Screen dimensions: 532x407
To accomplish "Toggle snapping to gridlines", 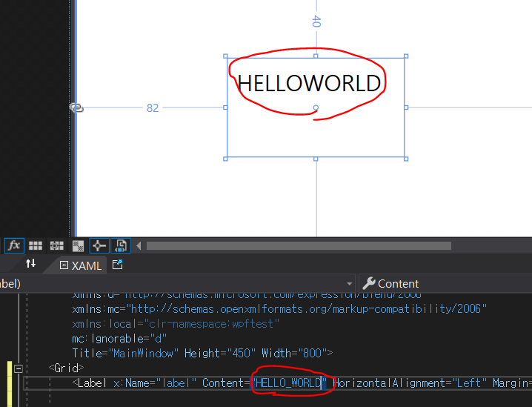I will click(56, 245).
